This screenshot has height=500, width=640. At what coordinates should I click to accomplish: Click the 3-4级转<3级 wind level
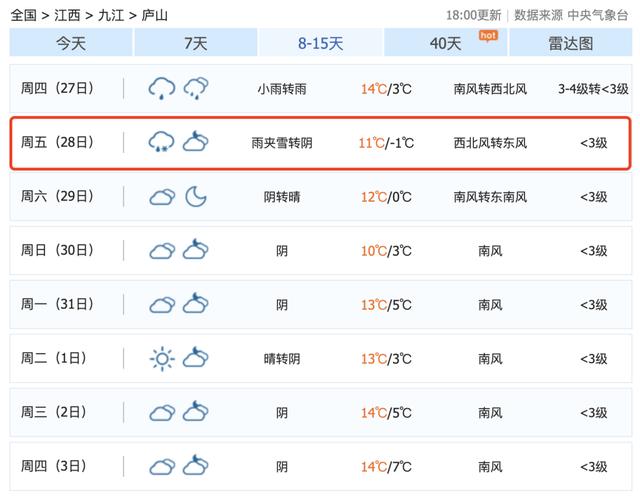pos(593,89)
